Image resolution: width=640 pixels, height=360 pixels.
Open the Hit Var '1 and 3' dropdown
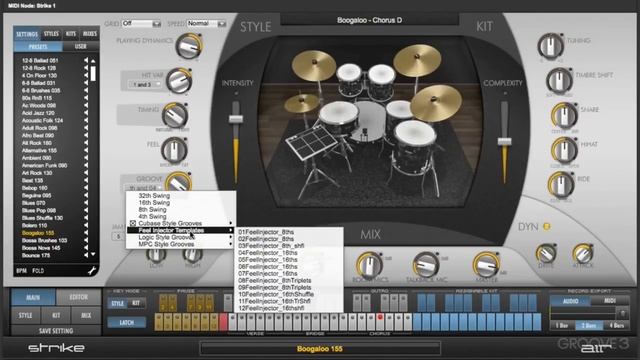pos(145,84)
